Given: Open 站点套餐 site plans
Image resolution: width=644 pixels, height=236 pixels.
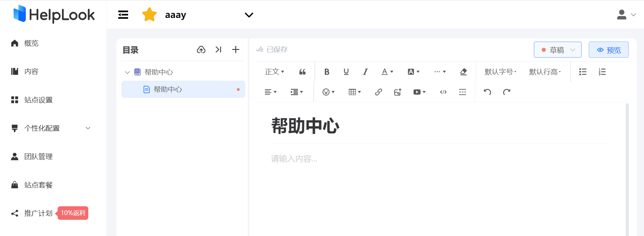Looking at the screenshot, I should (32, 185).
